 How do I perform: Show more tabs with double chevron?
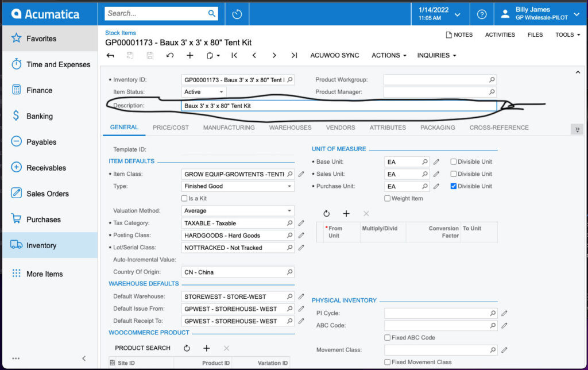pos(577,129)
